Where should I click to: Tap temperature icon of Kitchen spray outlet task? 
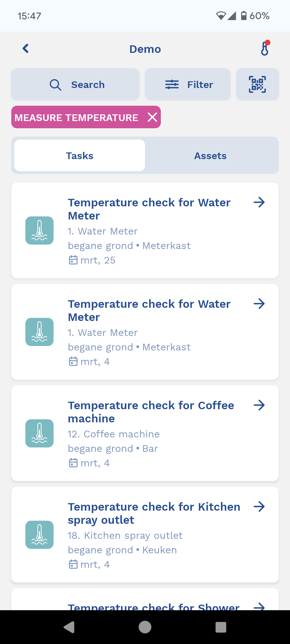pos(39,535)
